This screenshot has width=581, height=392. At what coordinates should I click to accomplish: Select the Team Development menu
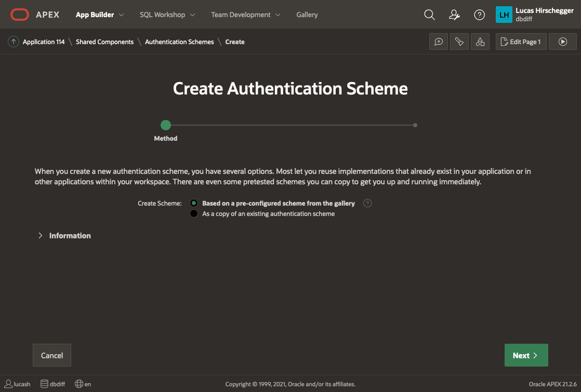tap(245, 15)
